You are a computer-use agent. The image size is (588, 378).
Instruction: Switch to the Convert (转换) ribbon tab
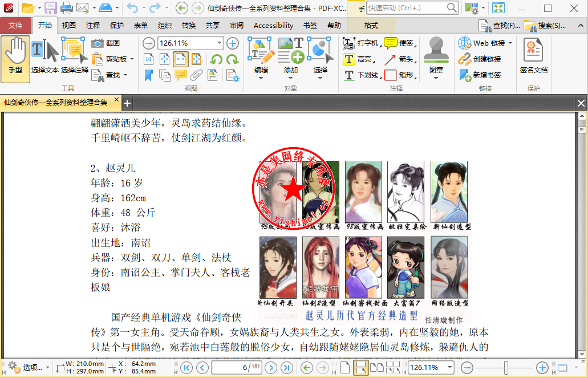189,26
